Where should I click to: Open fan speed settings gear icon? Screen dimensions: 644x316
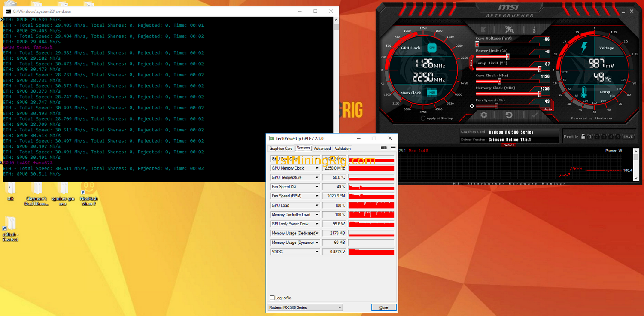pyautogui.click(x=472, y=106)
